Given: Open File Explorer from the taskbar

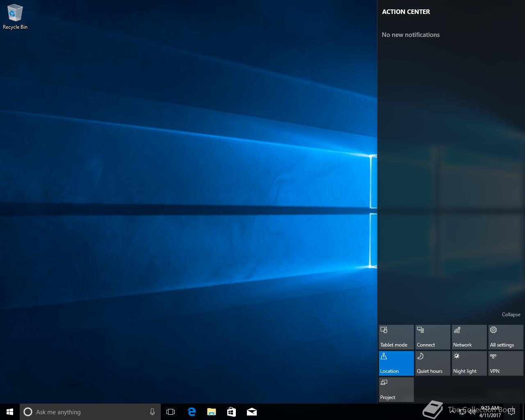Looking at the screenshot, I should click(x=211, y=412).
